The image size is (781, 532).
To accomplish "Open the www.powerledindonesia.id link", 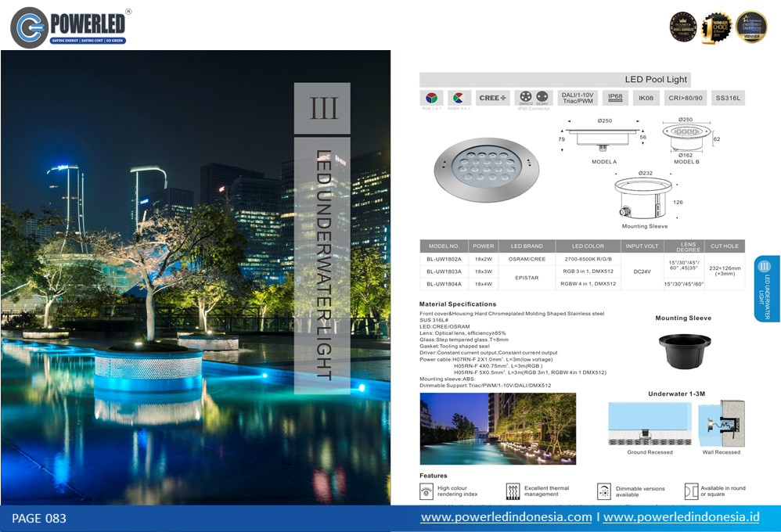I will (x=682, y=517).
